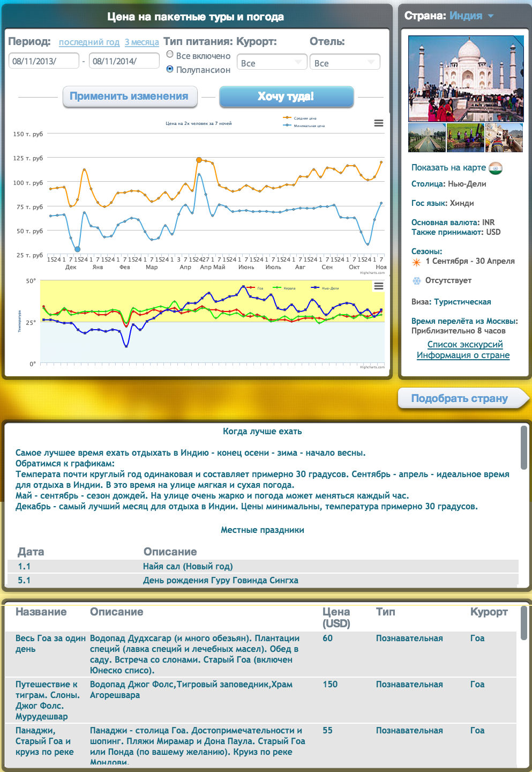The width and height of the screenshot is (532, 772).
Task: Select the Taj Mahal reflecting pool thumbnail
Action: click(x=426, y=138)
